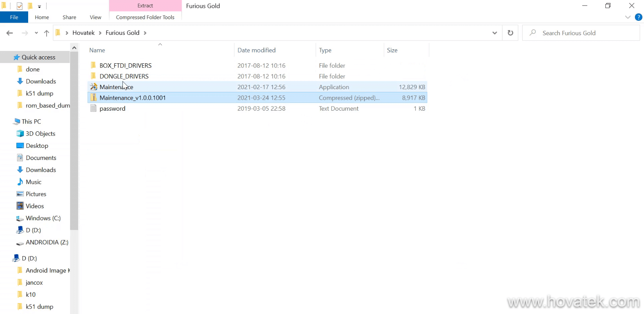Go up one folder level
The height and width of the screenshot is (314, 644).
[x=47, y=33]
